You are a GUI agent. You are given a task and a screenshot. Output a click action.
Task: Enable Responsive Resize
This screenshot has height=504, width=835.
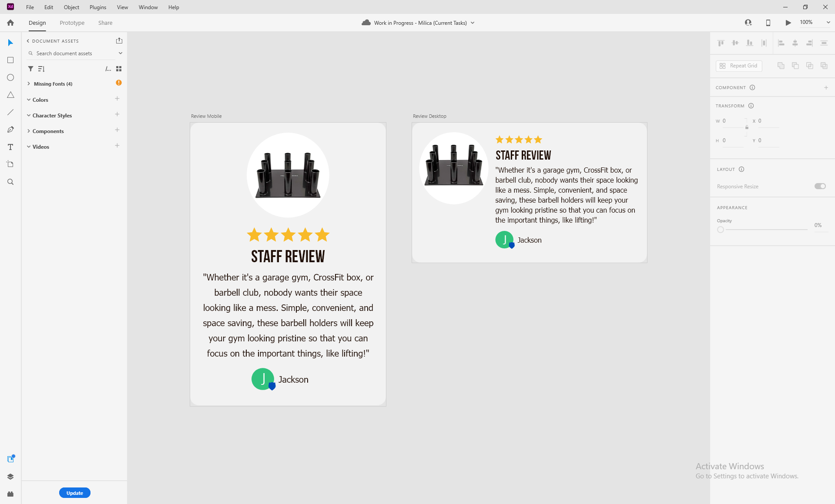click(820, 186)
